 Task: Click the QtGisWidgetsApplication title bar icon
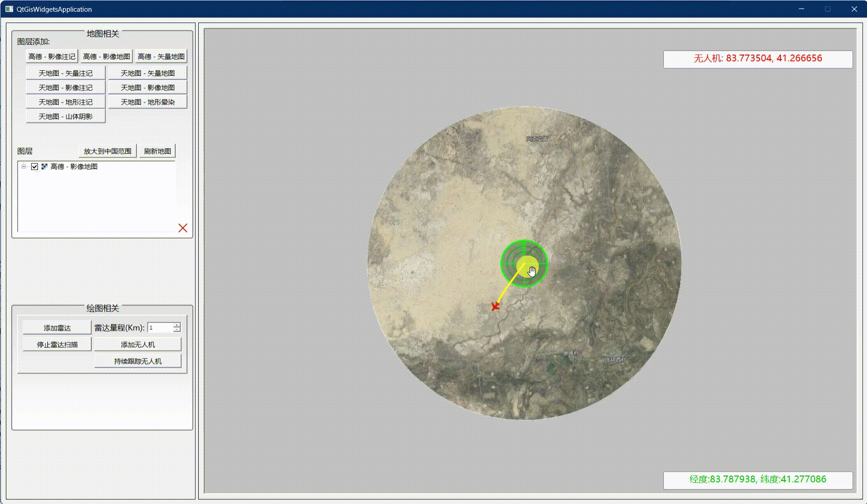[9, 9]
